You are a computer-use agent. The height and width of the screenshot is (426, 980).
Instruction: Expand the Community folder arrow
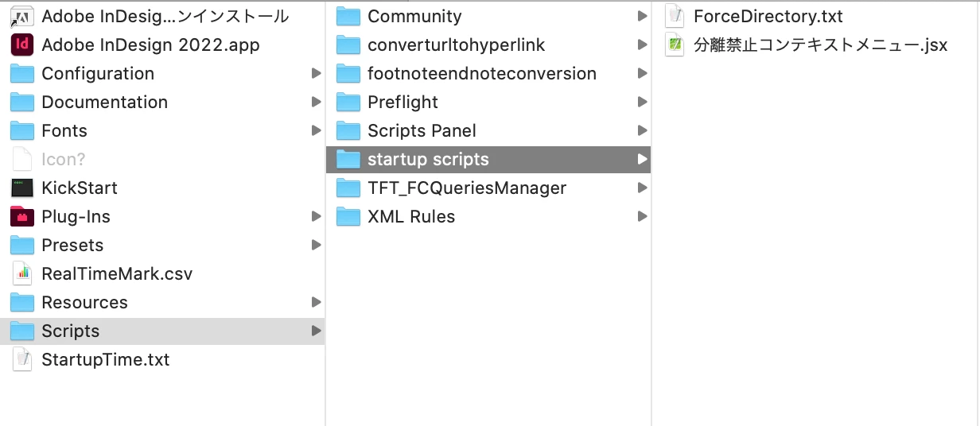point(642,16)
